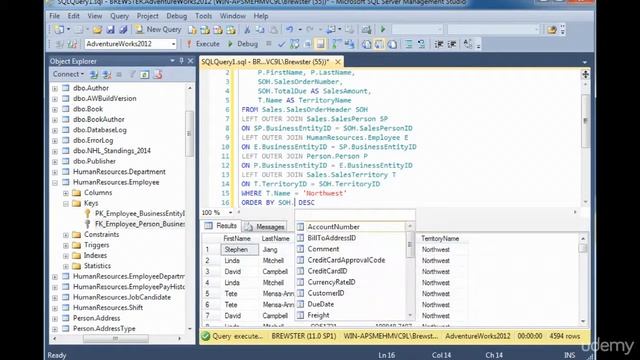Click the Activity Monitor icon
Image resolution: width=640 pixels, height=360 pixels.
coord(366,29)
